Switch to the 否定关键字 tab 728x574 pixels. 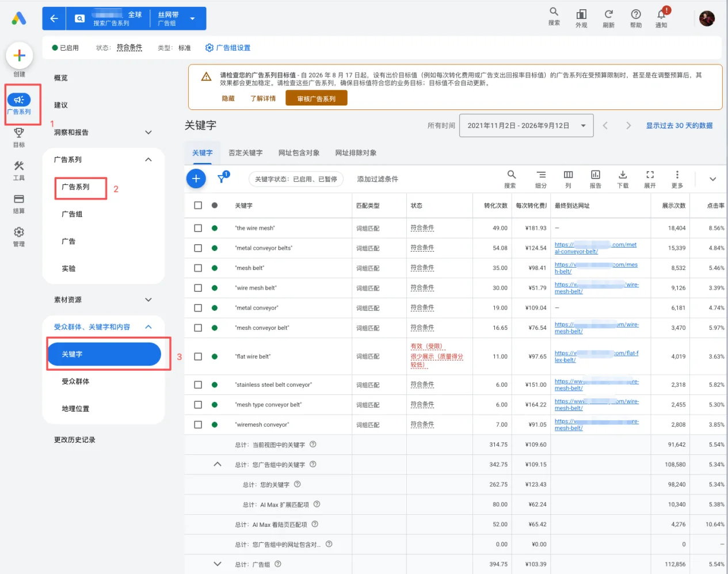pos(245,153)
